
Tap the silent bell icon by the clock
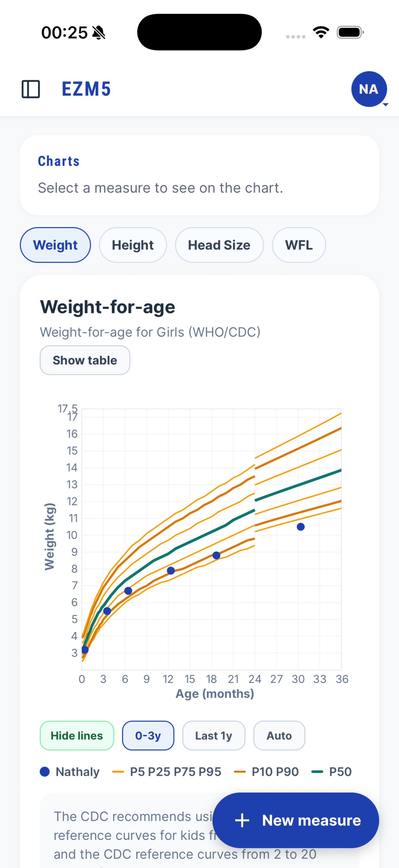tap(99, 33)
